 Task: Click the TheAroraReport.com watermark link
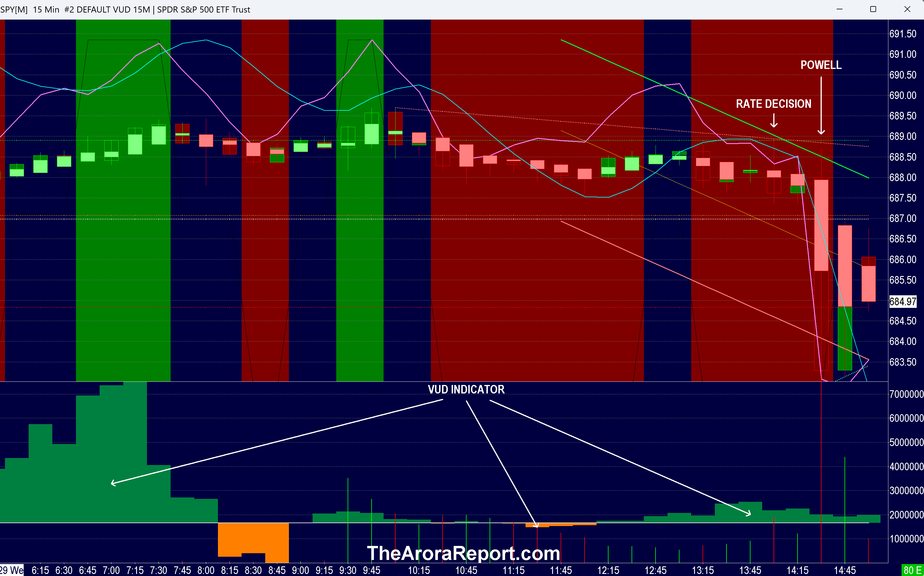point(463,553)
